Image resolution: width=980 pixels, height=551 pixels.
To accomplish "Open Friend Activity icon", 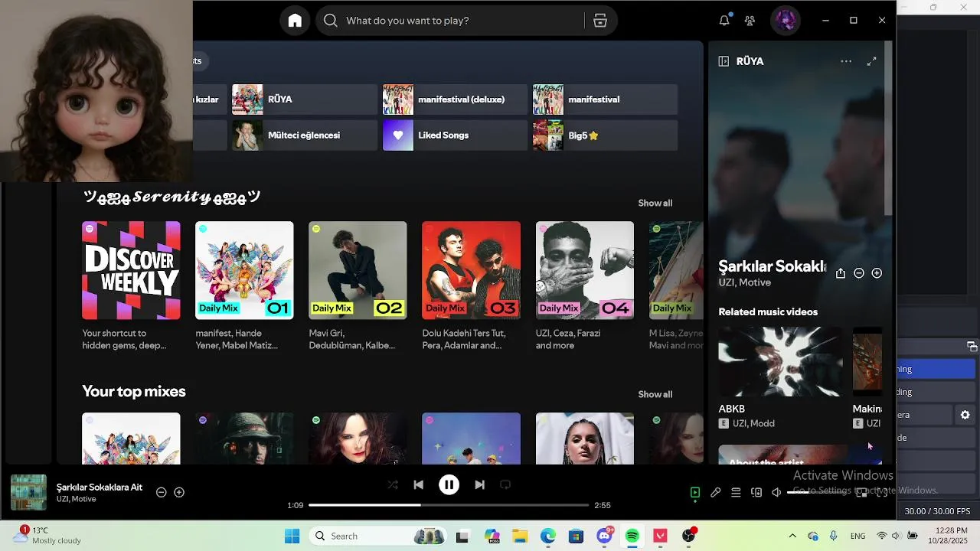I will coord(750,21).
